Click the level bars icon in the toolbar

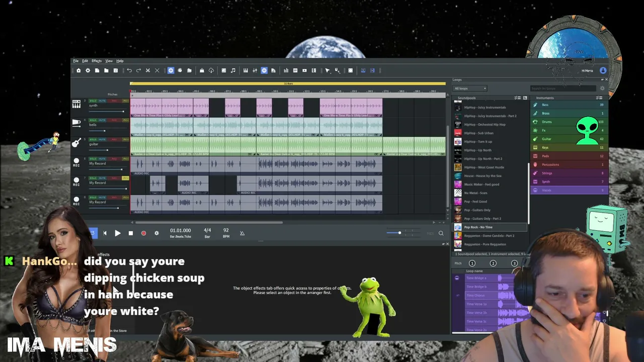286,70
